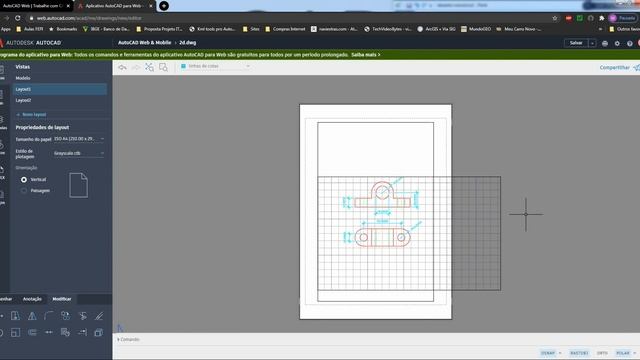The height and width of the screenshot is (360, 640).
Task: Open a new browser tab
Action: click(x=164, y=6)
